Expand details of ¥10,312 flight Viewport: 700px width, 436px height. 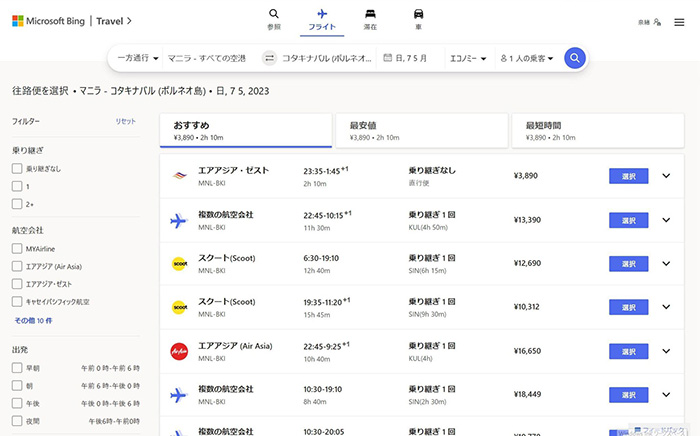(666, 307)
